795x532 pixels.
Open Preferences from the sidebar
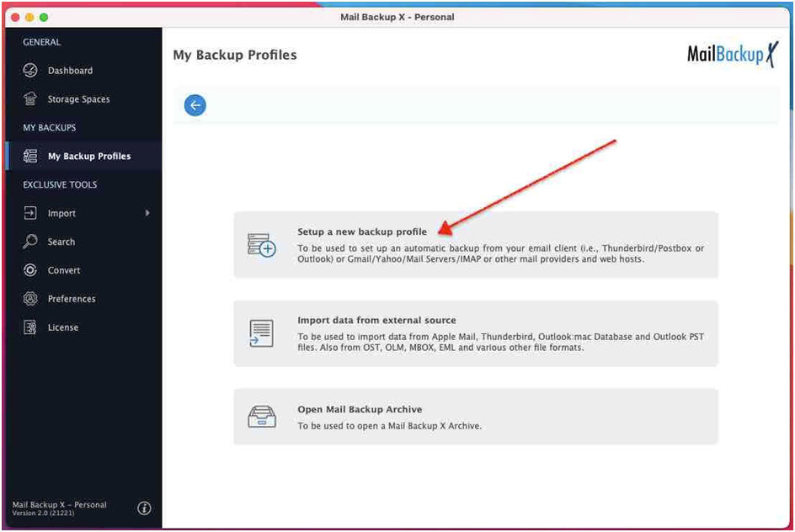(x=71, y=298)
